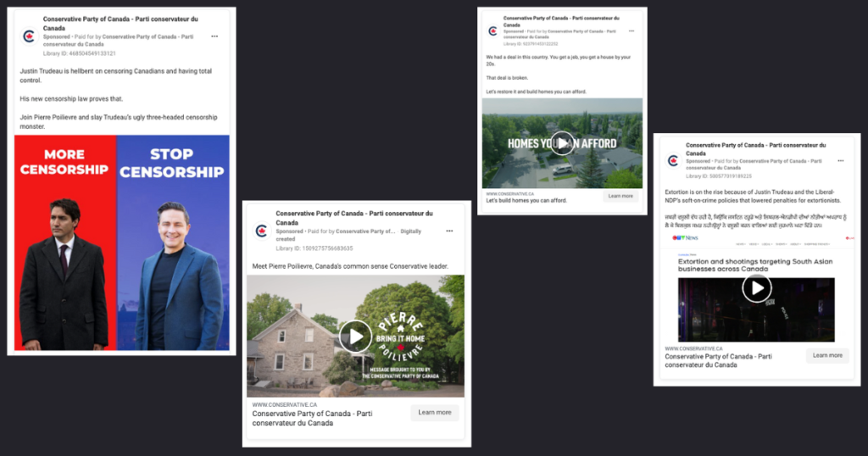This screenshot has width=868, height=456.
Task: Play the Pierre Poilievre Bring It Home video
Action: pyautogui.click(x=355, y=336)
